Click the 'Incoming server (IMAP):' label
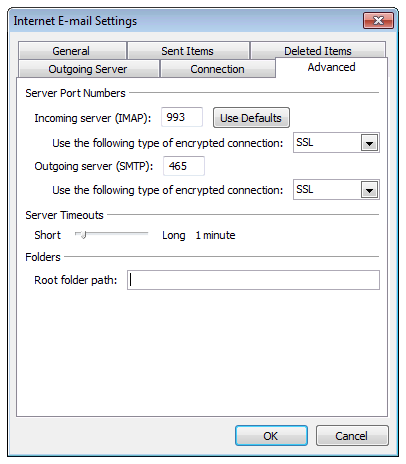406x464 pixels. (93, 118)
